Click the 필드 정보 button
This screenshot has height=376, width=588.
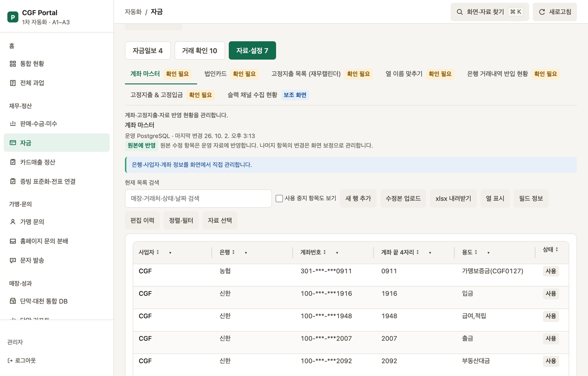click(x=531, y=199)
